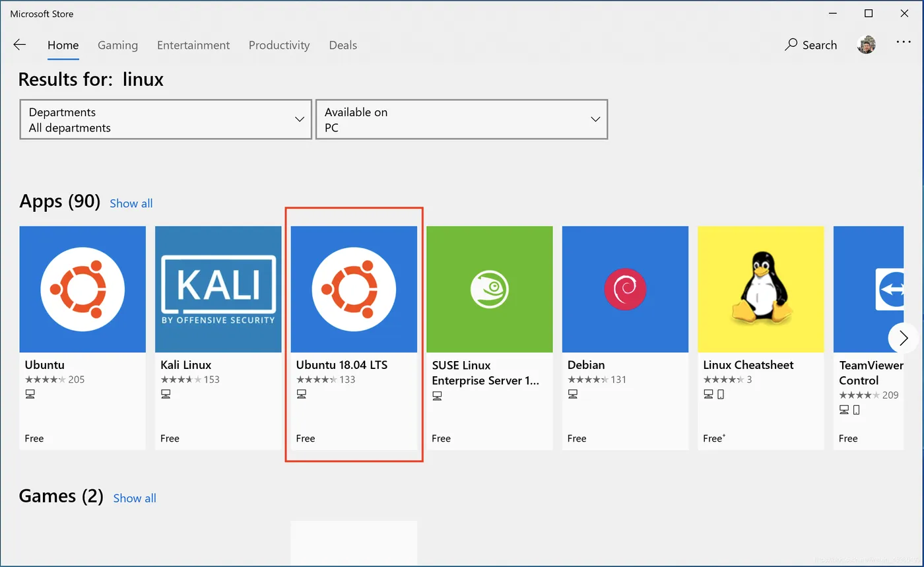The image size is (924, 567).
Task: Open the TeamViewer app tile
Action: 869,289
